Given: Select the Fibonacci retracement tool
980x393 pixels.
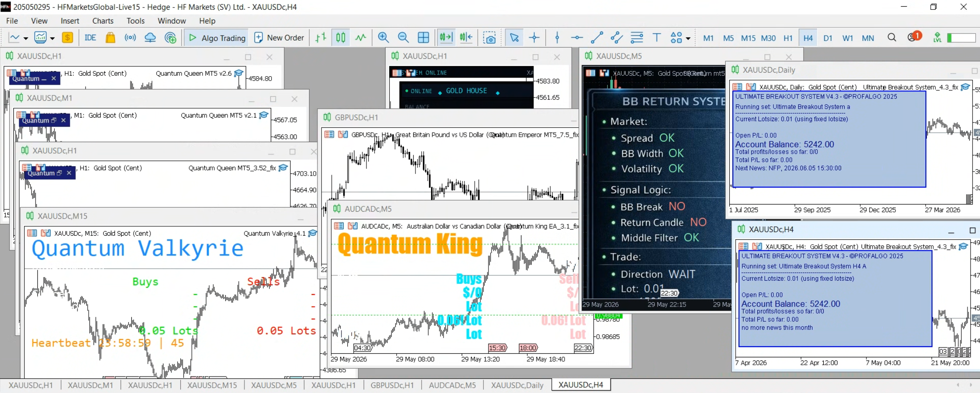Looking at the screenshot, I should (x=637, y=38).
